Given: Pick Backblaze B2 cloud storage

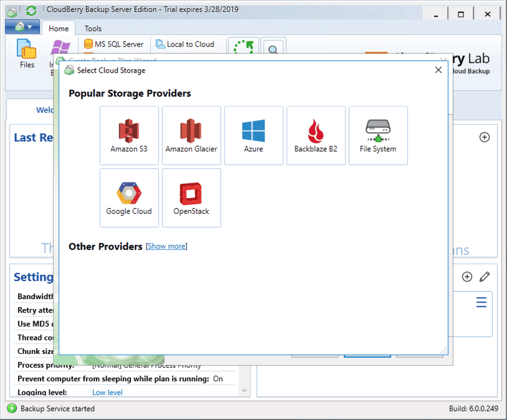Looking at the screenshot, I should click(316, 135).
